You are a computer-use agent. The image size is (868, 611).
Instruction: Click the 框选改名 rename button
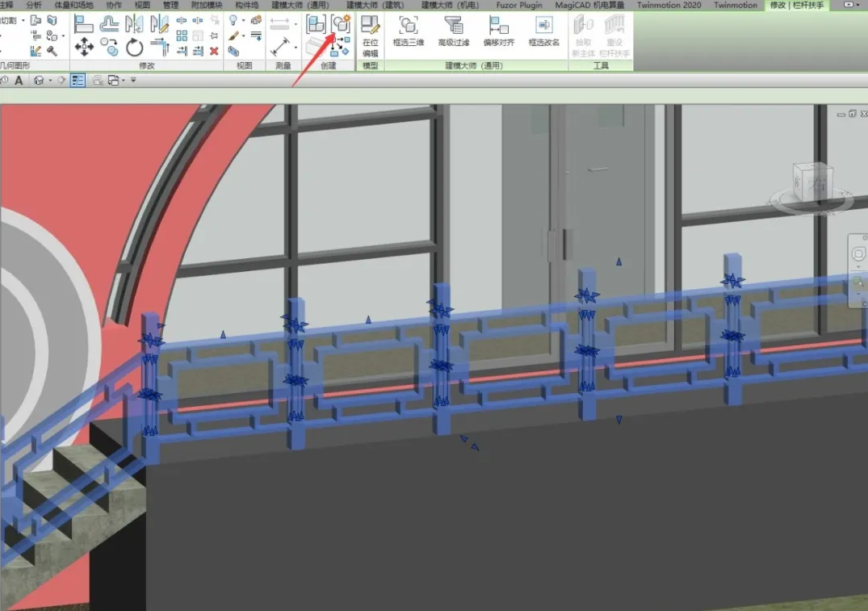click(544, 31)
